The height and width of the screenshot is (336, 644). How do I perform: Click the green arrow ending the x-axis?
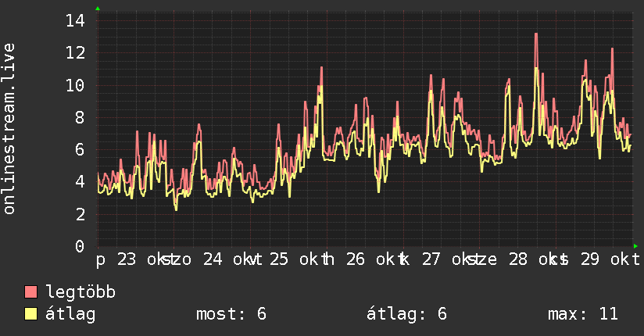[635, 246]
